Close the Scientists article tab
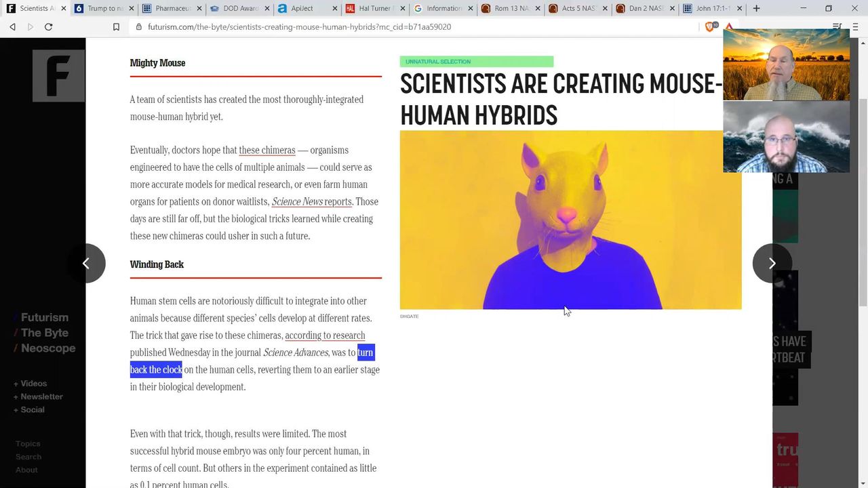The image size is (868, 488). coord(63,9)
